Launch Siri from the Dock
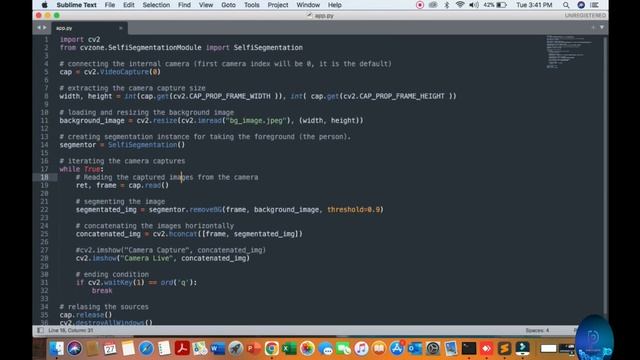This screenshot has width=640, height=360. (74, 348)
